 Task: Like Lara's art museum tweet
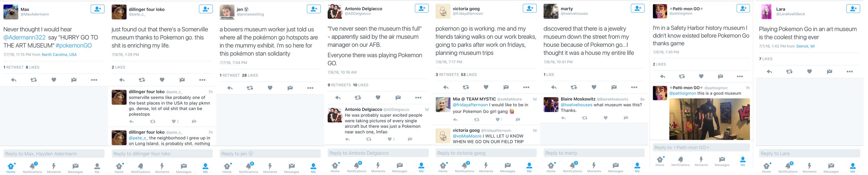click(x=809, y=72)
